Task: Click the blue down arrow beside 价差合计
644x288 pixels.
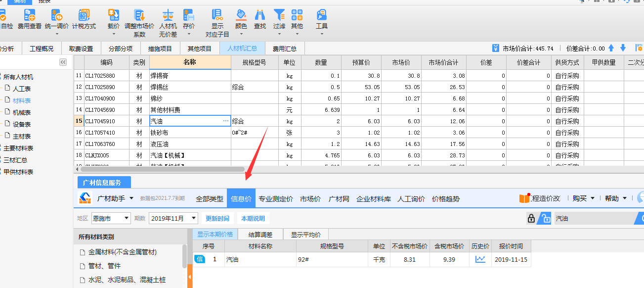Action: click(x=623, y=48)
